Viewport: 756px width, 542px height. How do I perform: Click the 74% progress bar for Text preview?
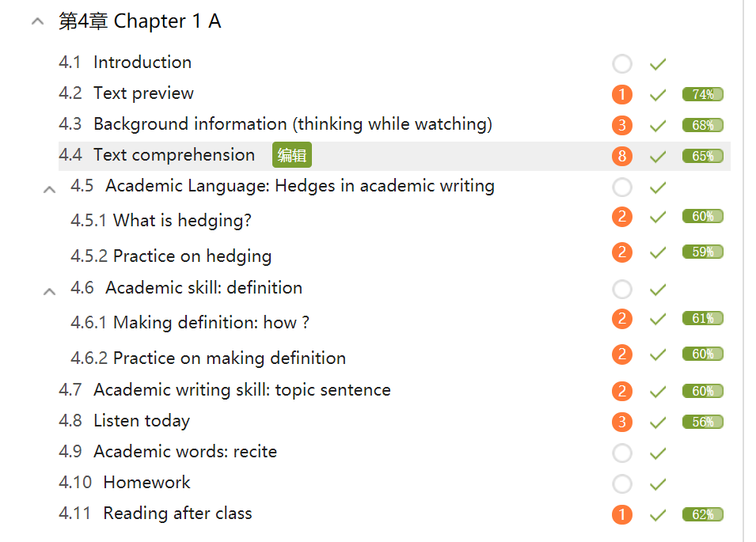[x=703, y=95]
